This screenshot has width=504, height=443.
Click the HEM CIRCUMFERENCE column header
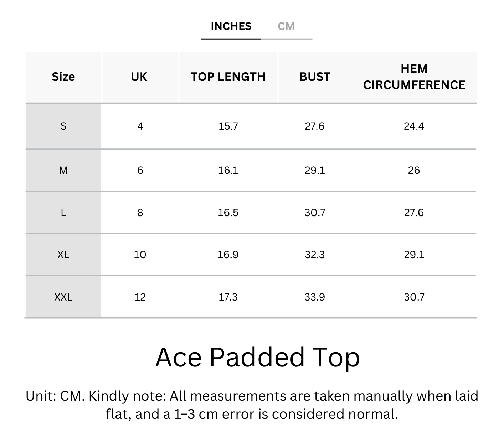pos(414,77)
